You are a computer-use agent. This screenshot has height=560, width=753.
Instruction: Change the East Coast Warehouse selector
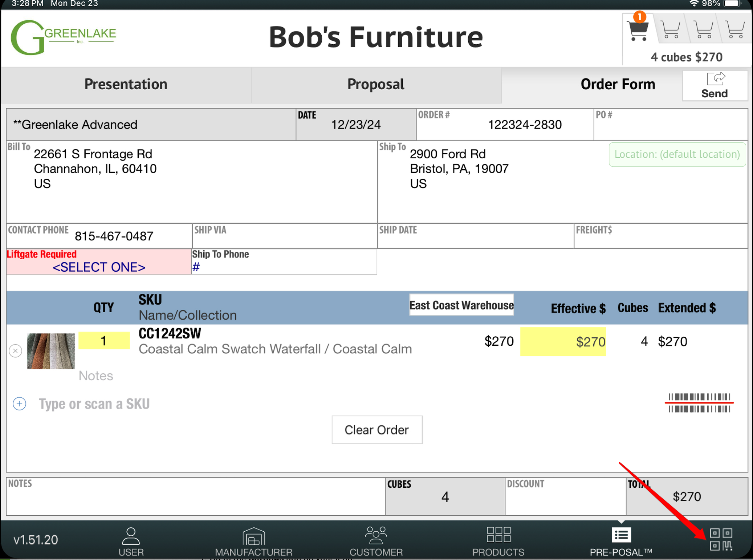pyautogui.click(x=461, y=305)
